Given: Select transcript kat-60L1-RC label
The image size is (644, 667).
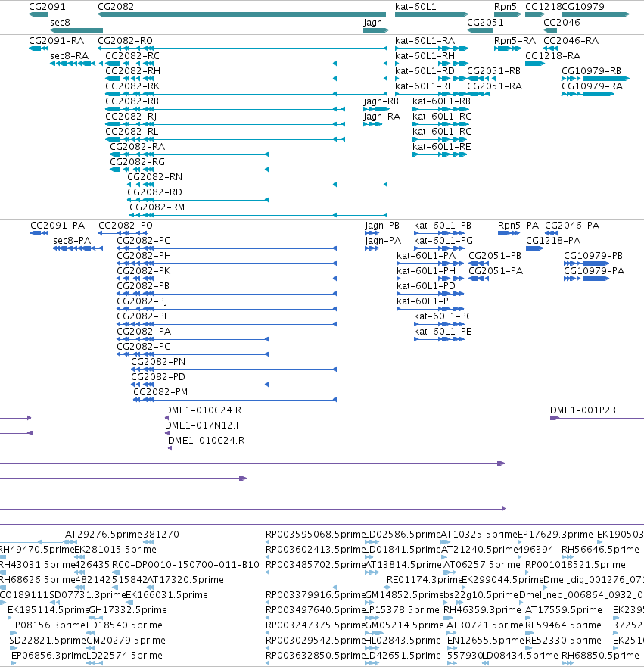Looking at the screenshot, I should click(442, 132).
